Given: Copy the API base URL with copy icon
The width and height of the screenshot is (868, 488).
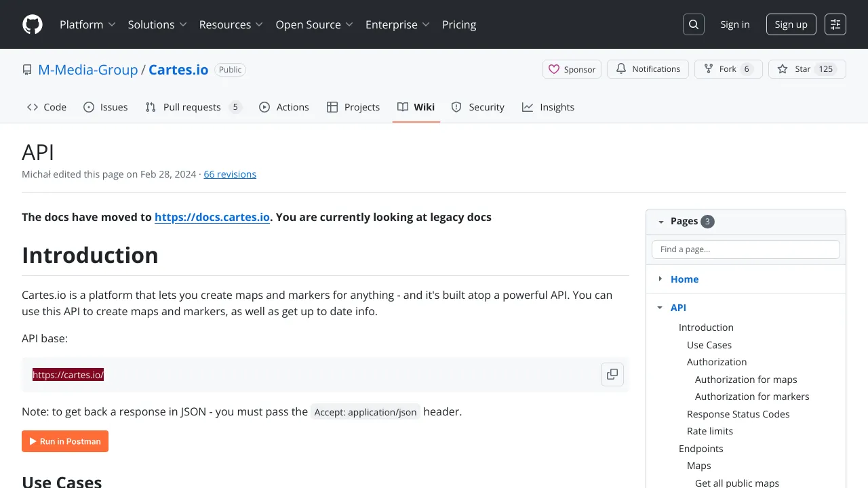Looking at the screenshot, I should pyautogui.click(x=612, y=374).
